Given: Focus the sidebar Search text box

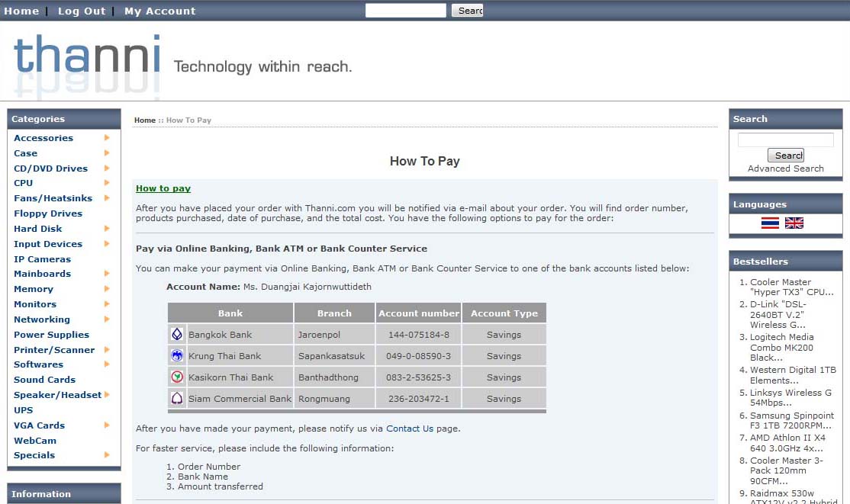Looking at the screenshot, I should point(785,140).
